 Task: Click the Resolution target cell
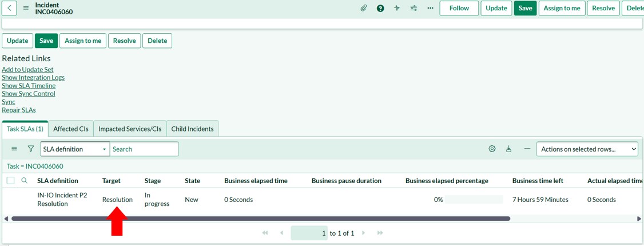point(117,200)
